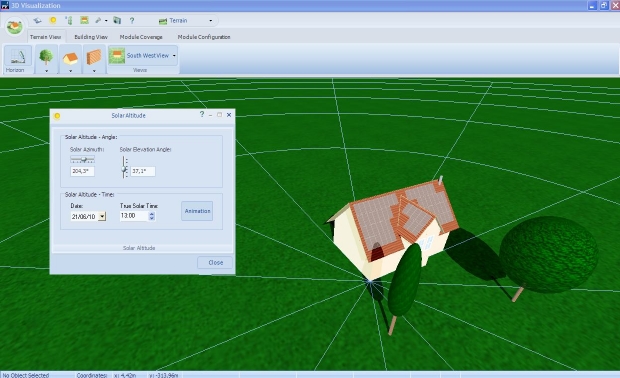Click the True Solar Time stepper arrows

[151, 216]
